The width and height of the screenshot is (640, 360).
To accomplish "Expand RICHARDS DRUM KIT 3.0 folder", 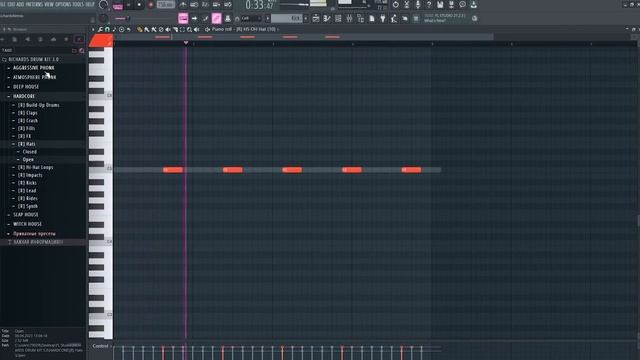I will [33, 60].
